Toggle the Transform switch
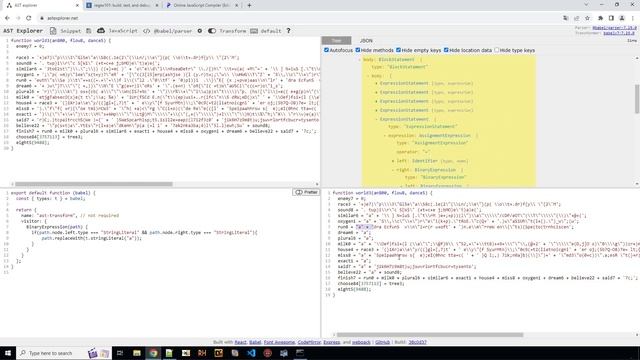 (212, 31)
